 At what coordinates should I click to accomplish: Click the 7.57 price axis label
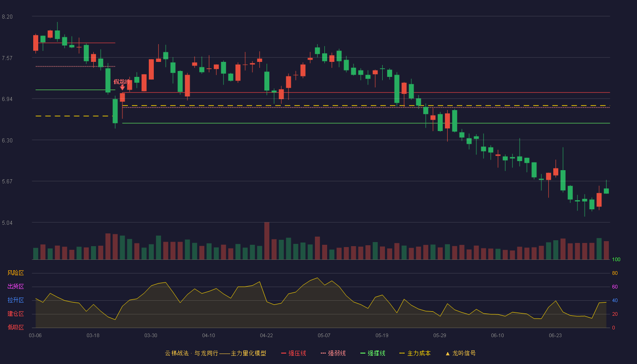[x=7, y=58]
